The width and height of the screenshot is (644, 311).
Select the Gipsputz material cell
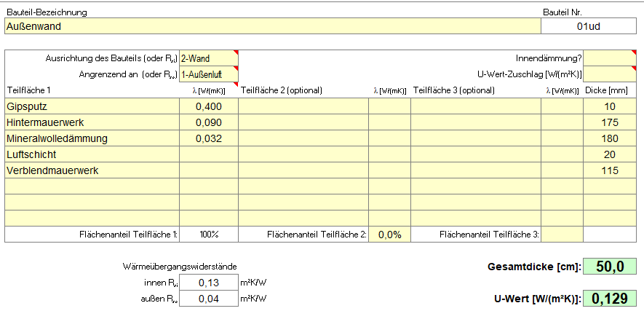[x=92, y=106]
